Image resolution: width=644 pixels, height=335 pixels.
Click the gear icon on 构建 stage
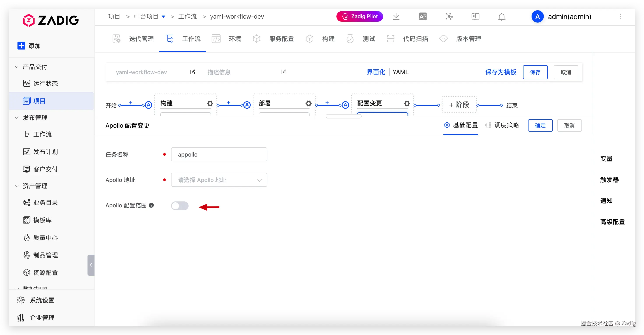210,103
